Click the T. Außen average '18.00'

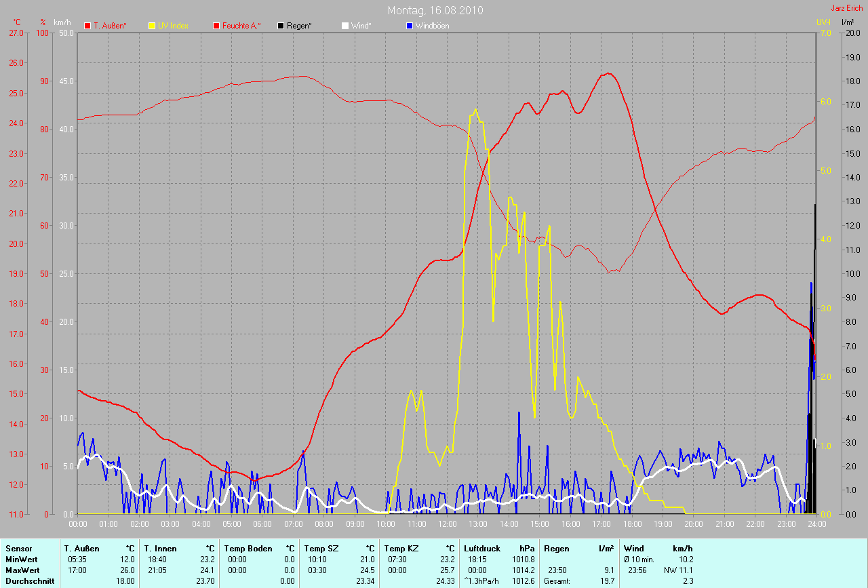pyautogui.click(x=125, y=581)
